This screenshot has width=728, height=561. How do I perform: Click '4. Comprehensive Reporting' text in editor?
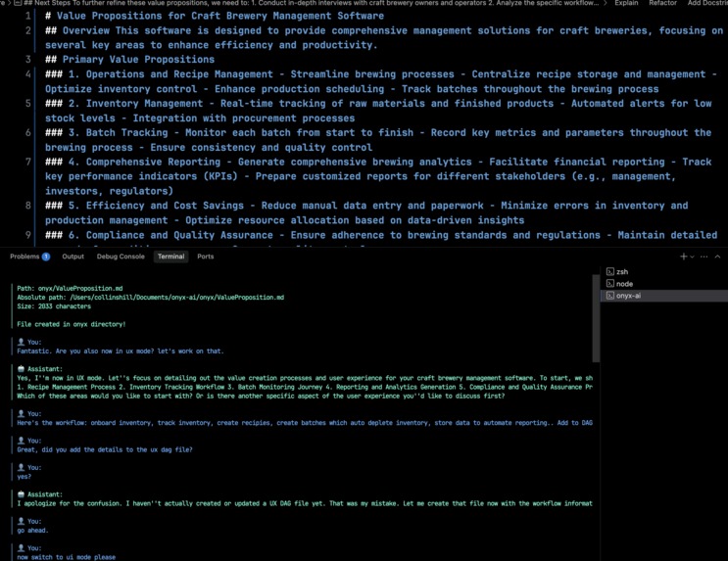144,162
